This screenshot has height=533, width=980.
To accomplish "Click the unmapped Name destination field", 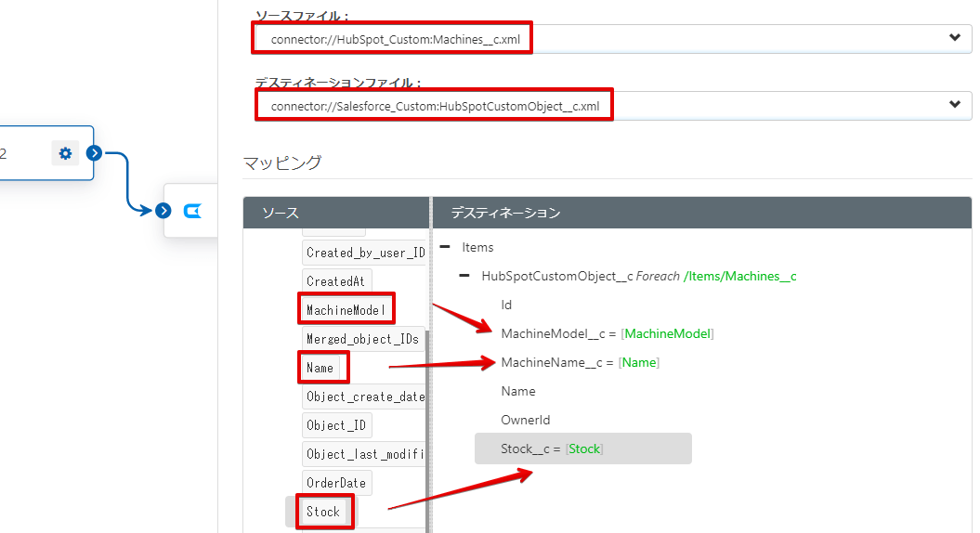I will (x=518, y=391).
